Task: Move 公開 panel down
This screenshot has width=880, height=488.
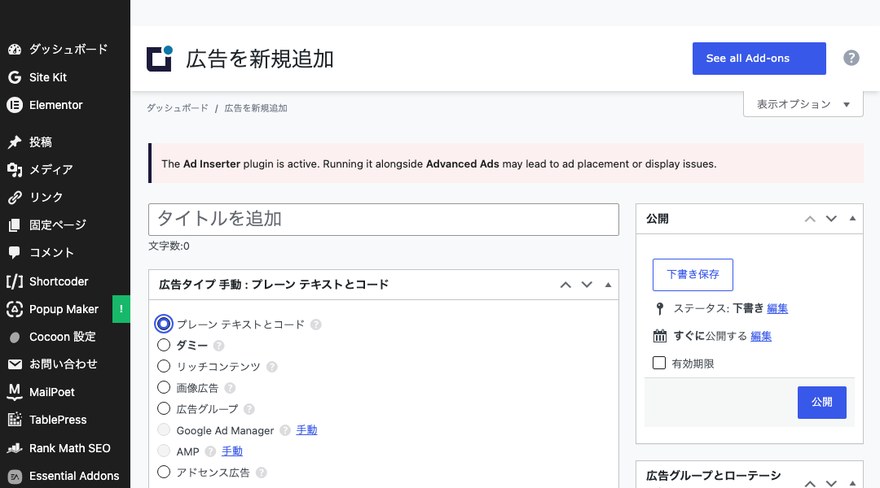Action: (x=831, y=219)
